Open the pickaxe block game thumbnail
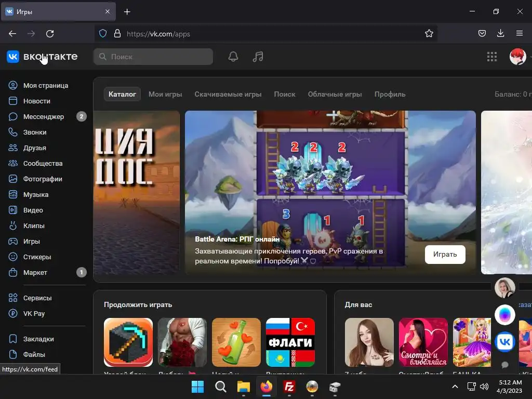532x399 pixels. [x=128, y=342]
